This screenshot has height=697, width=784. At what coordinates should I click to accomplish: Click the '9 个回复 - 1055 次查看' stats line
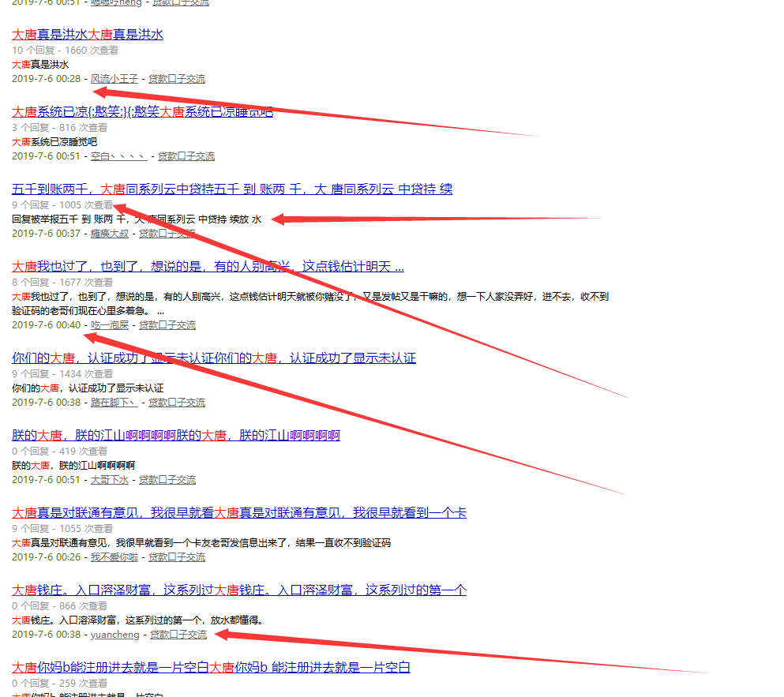pyautogui.click(x=62, y=529)
